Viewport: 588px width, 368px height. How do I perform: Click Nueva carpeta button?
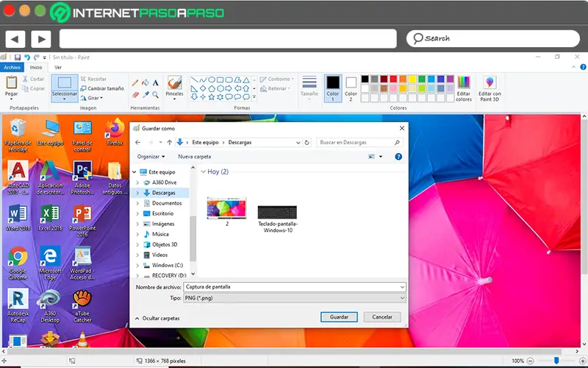(x=194, y=157)
